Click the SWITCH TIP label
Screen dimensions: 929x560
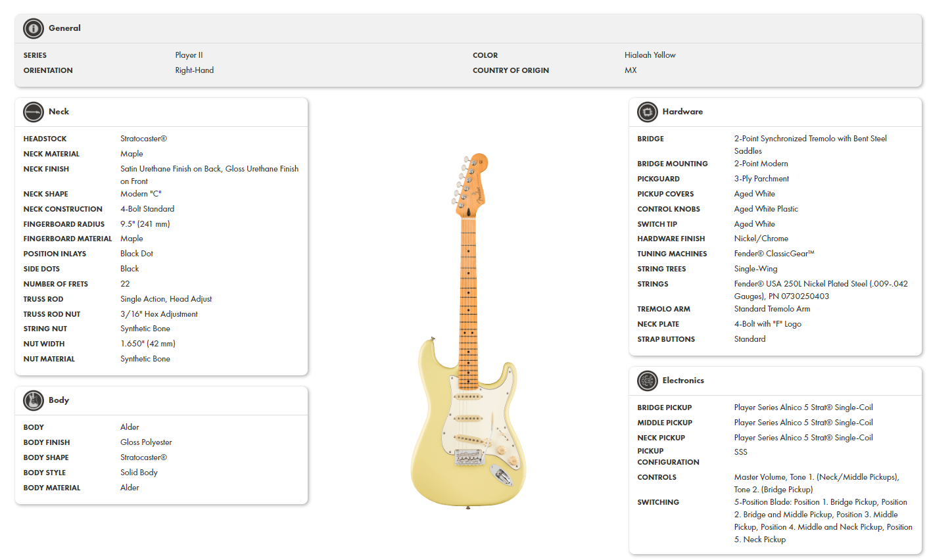click(657, 224)
